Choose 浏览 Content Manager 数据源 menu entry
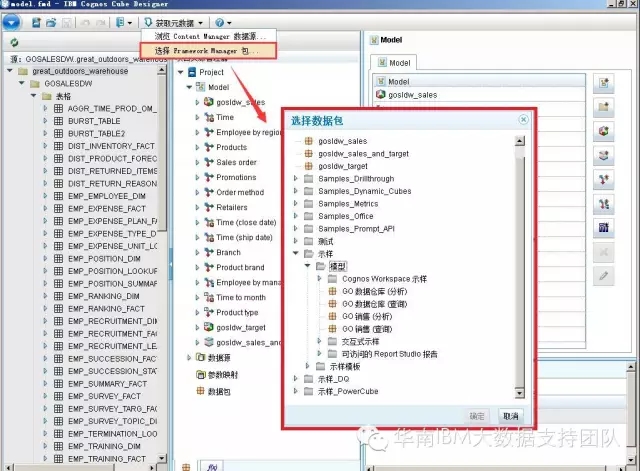 pos(209,36)
